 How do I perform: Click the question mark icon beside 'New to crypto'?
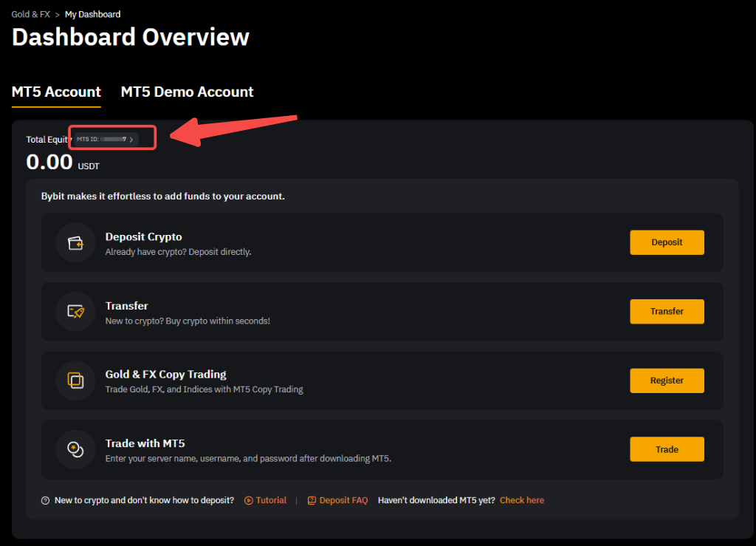(x=46, y=501)
